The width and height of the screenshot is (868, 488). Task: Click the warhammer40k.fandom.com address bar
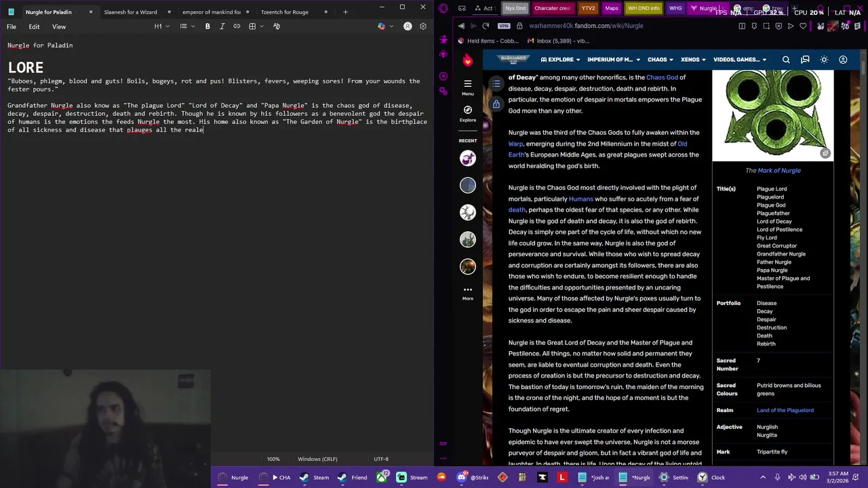point(586,26)
